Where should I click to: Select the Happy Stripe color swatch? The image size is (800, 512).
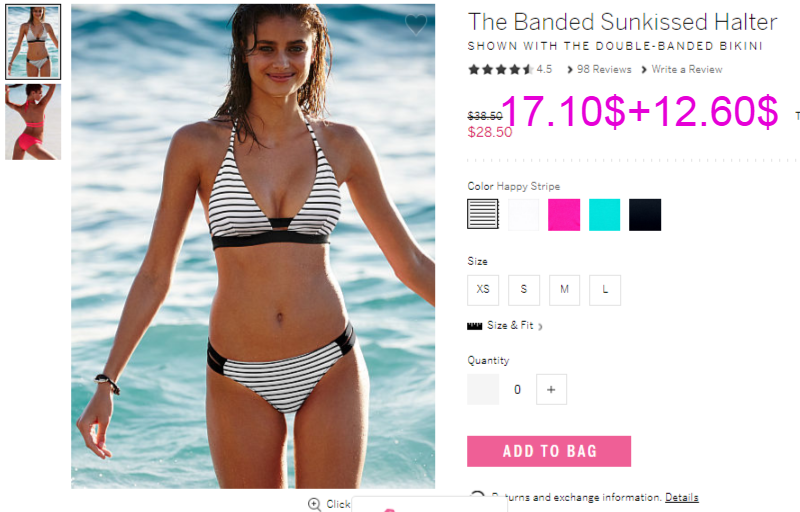(x=483, y=214)
